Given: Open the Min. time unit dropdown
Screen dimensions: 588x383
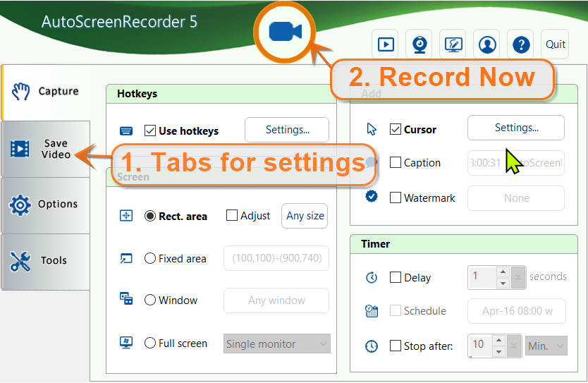Looking at the screenshot, I should tap(547, 346).
